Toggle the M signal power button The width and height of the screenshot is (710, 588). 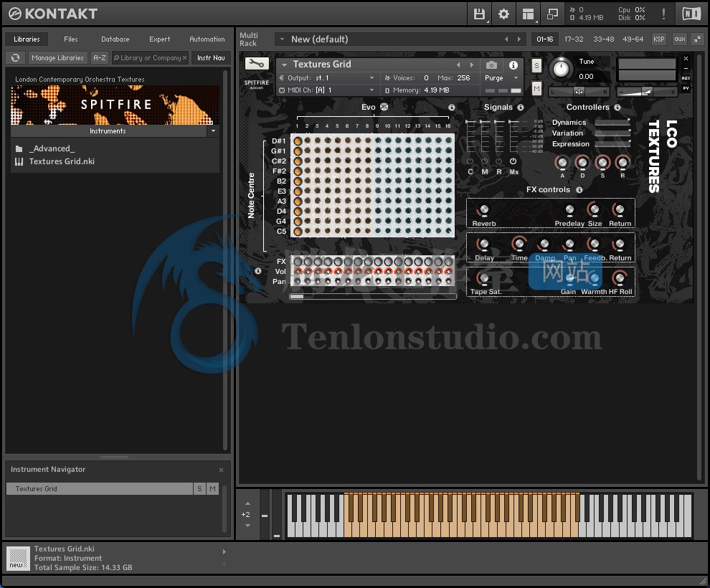click(x=485, y=161)
